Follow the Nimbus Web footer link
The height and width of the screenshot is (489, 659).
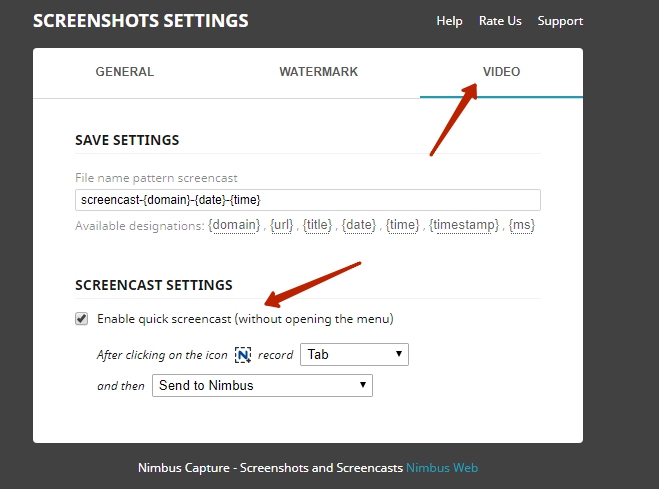(442, 468)
